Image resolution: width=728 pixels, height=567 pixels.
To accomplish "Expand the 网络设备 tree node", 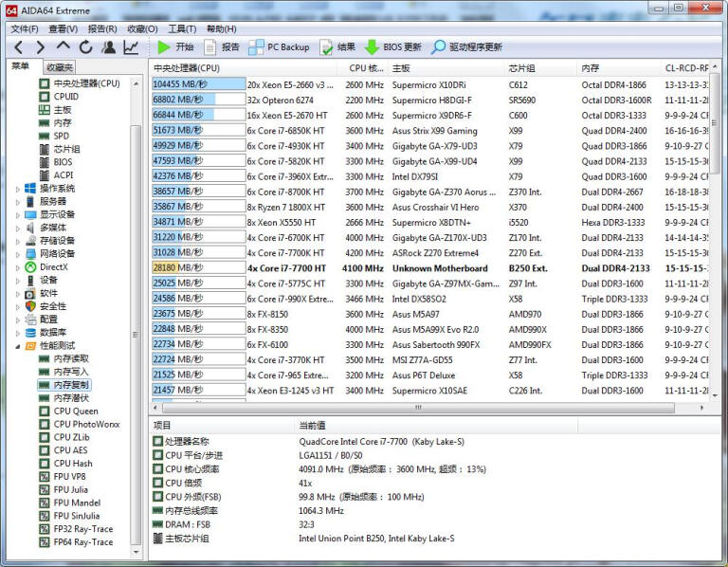I will pyautogui.click(x=18, y=254).
